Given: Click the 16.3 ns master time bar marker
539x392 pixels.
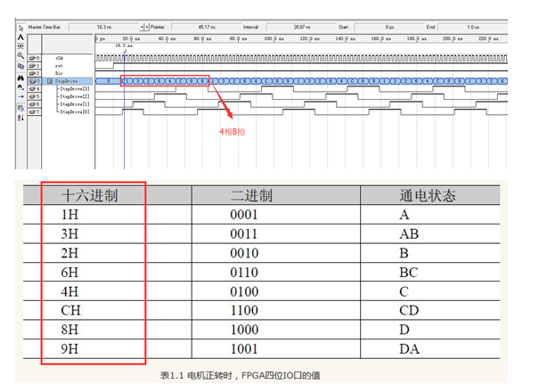Looking at the screenshot, I should point(123,45).
